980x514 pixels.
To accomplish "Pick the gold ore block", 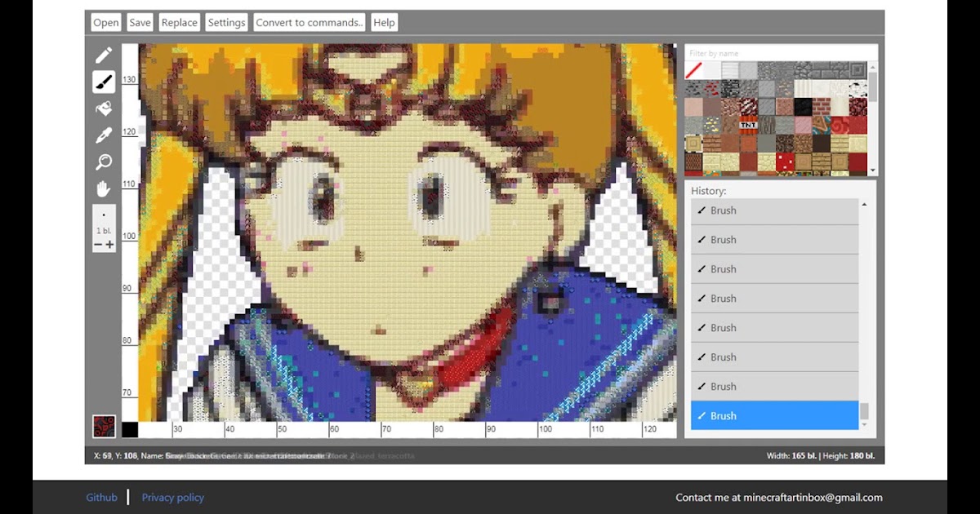I will (x=712, y=125).
